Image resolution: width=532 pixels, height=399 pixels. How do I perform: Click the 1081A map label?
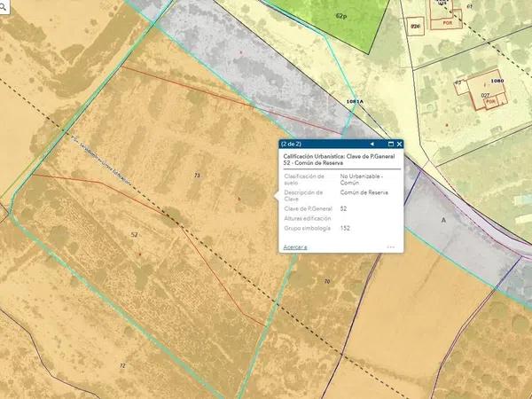356,101
